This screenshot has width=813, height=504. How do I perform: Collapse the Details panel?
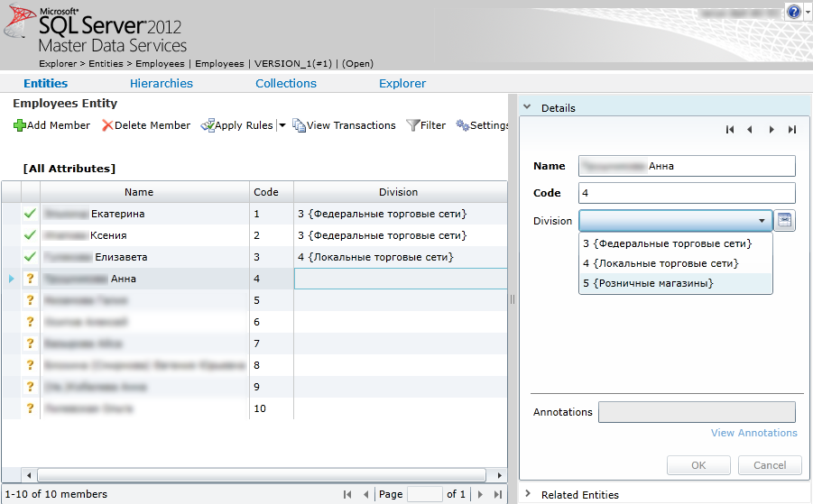pos(527,107)
